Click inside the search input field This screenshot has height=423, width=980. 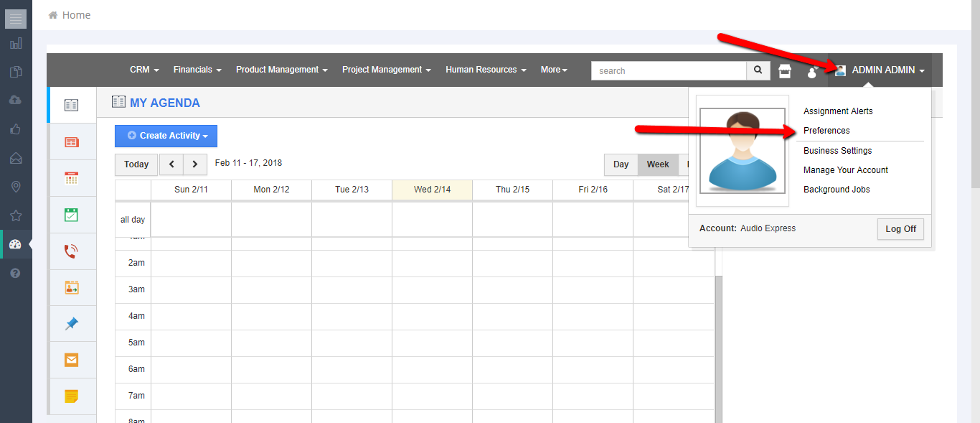click(669, 70)
